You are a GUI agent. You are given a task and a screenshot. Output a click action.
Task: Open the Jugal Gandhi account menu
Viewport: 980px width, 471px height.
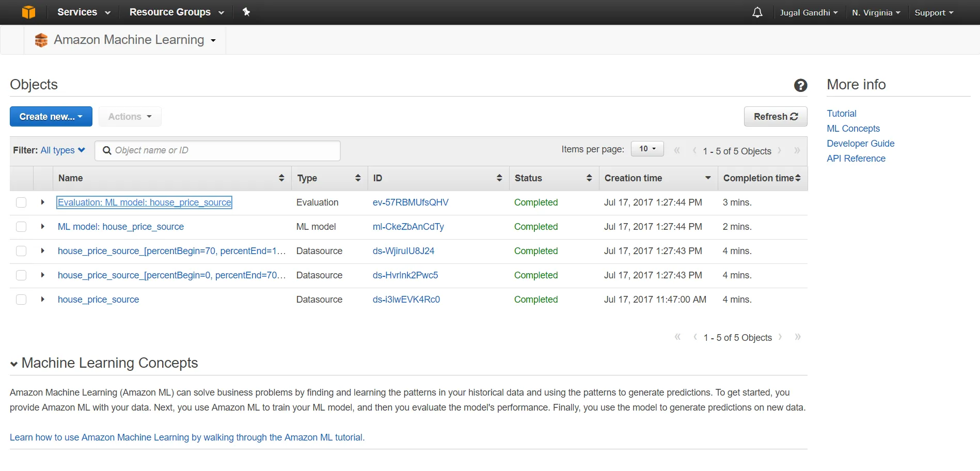pos(809,12)
